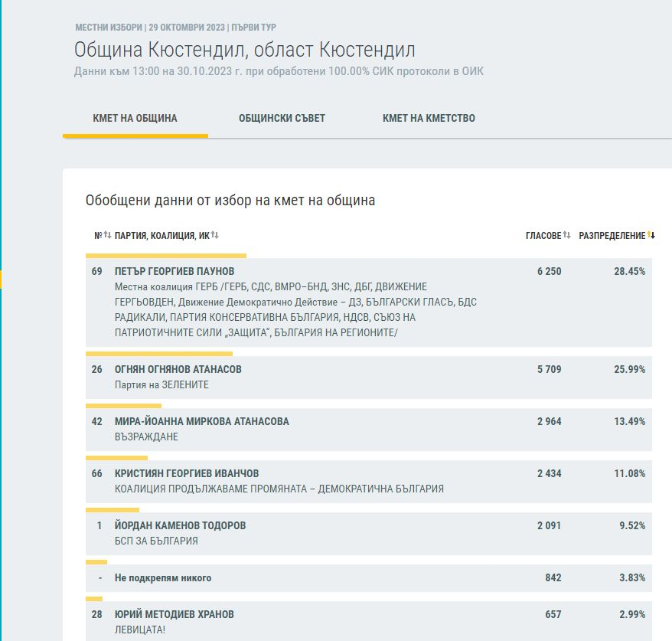This screenshot has height=641, width=672.
Task: Click vote count 5 709
Action: click(x=549, y=370)
